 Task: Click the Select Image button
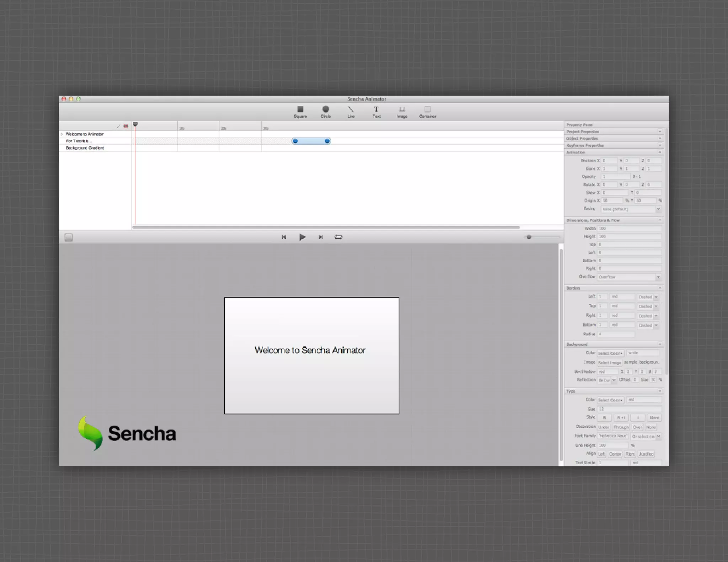coord(609,363)
